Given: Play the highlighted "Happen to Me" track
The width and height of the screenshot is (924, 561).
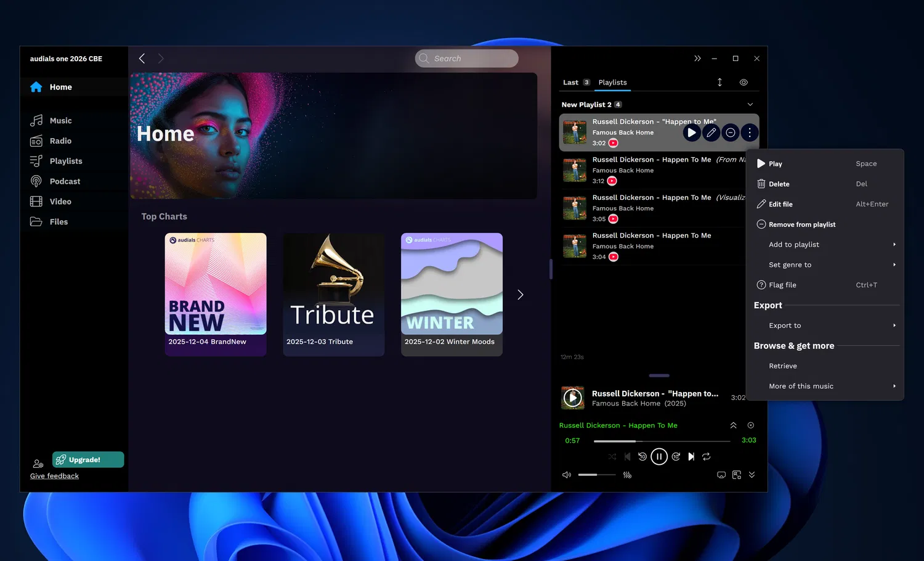Looking at the screenshot, I should (x=692, y=133).
